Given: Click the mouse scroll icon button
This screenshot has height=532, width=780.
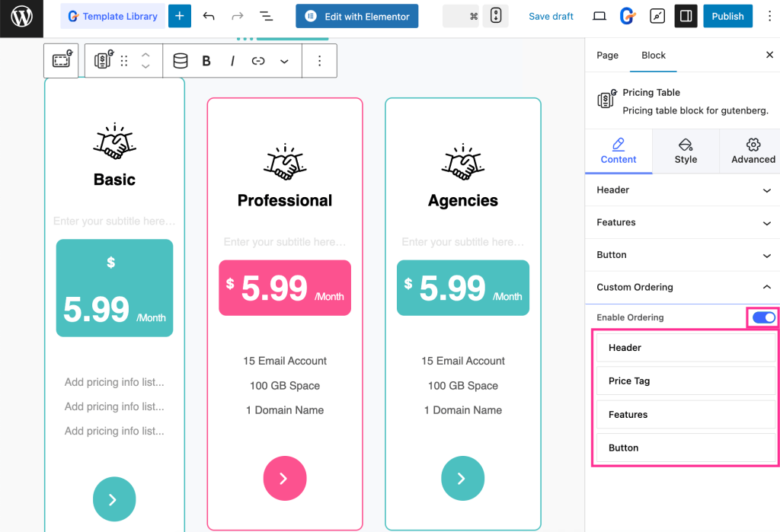Looking at the screenshot, I should 496,17.
